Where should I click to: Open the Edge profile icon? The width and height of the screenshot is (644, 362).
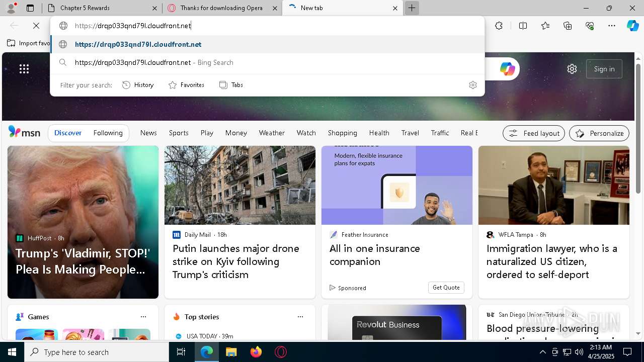coord(12,8)
